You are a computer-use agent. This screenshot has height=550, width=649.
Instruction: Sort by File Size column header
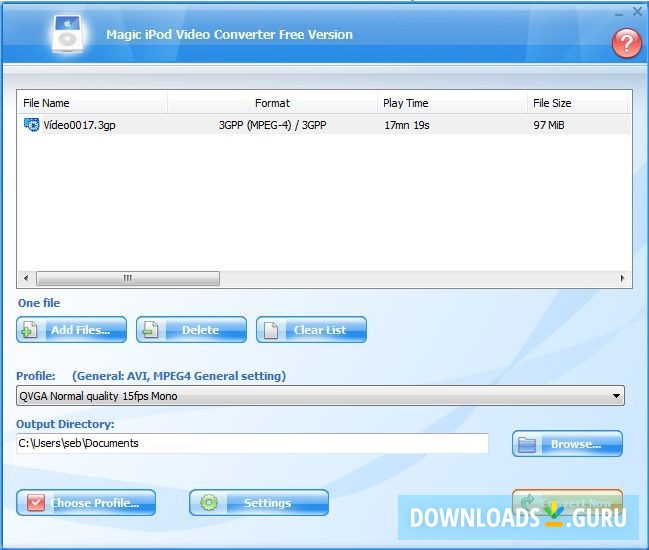tap(578, 103)
